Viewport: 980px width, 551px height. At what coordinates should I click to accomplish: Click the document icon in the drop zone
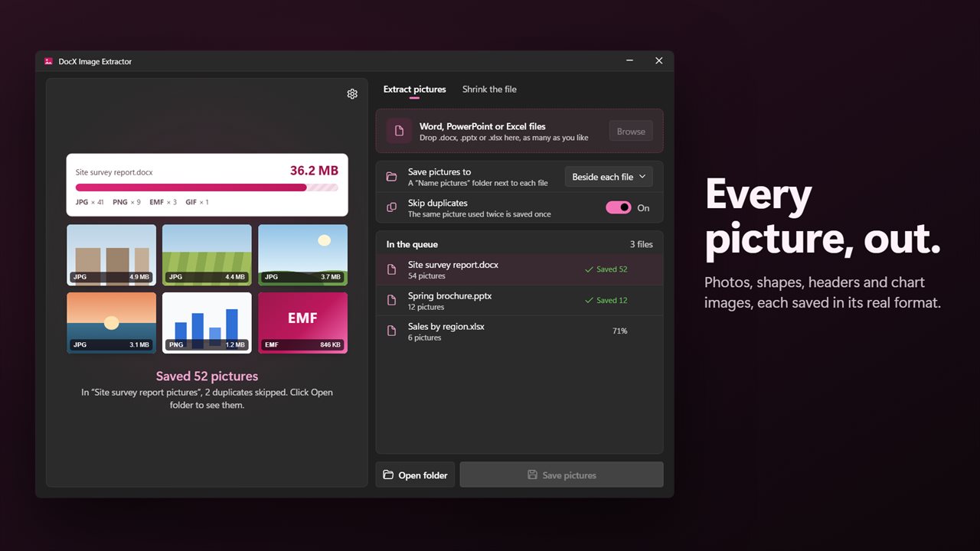(399, 131)
